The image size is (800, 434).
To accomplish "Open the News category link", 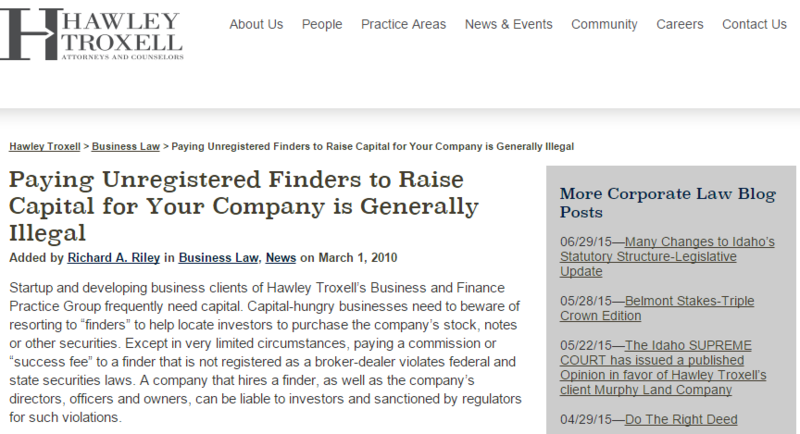I will [x=280, y=259].
